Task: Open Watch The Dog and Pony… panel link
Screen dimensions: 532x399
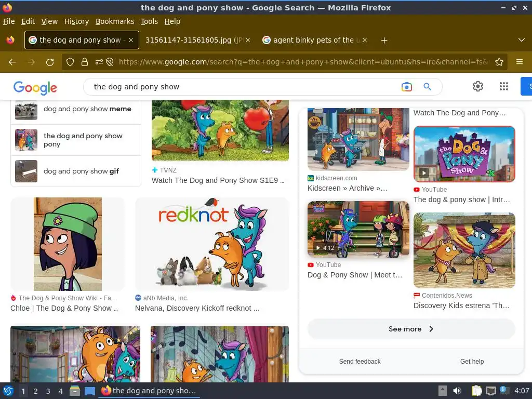Action: point(459,113)
